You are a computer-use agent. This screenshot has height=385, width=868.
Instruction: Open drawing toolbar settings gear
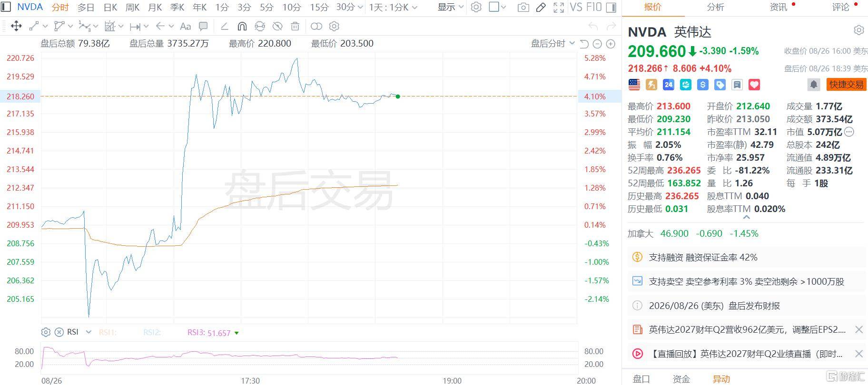pos(334,26)
